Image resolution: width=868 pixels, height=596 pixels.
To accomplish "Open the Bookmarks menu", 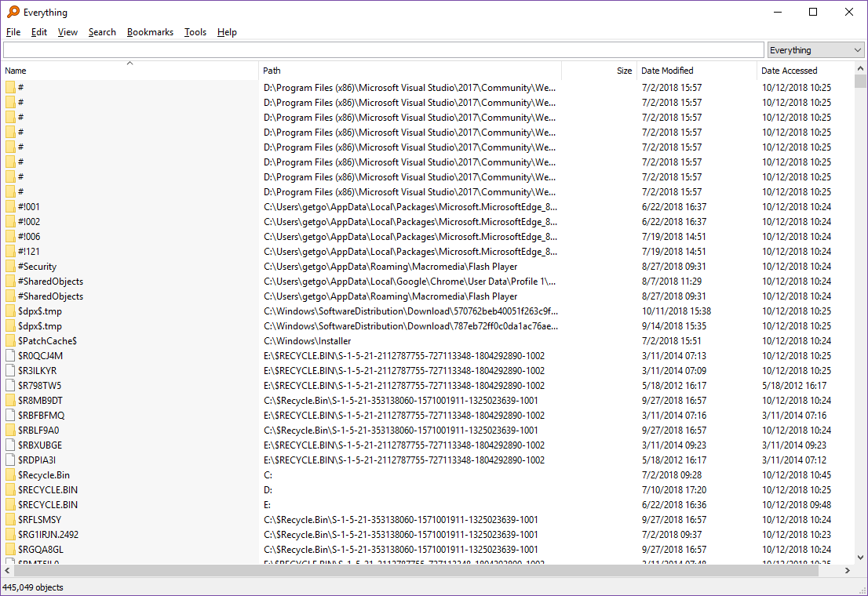I will pos(150,32).
